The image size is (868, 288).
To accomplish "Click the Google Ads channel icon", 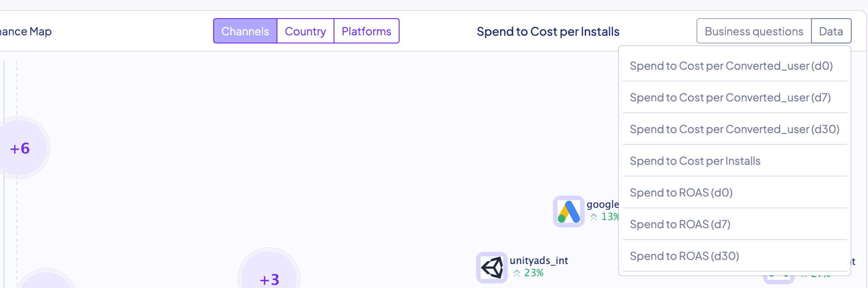I will pos(568,211).
